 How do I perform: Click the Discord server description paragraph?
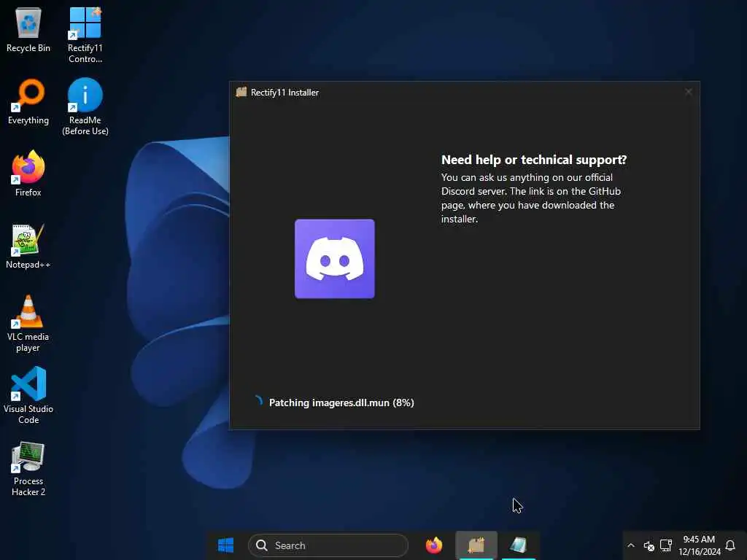pos(531,198)
